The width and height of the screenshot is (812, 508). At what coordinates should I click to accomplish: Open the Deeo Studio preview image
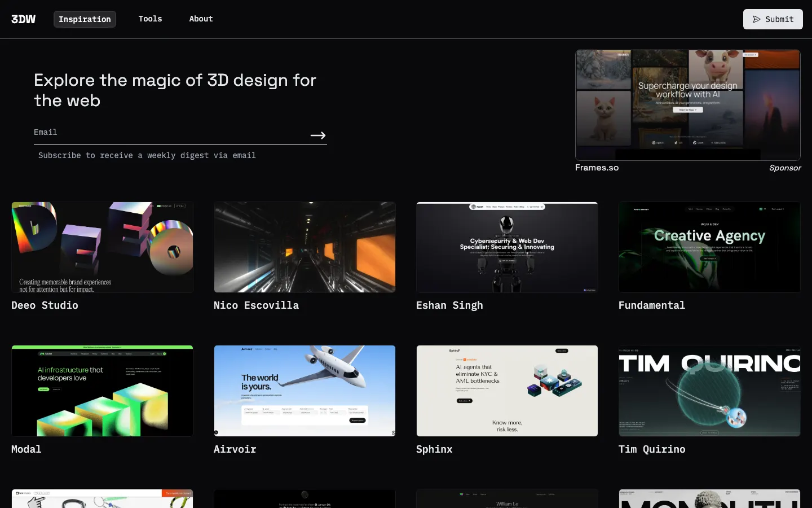(102, 247)
